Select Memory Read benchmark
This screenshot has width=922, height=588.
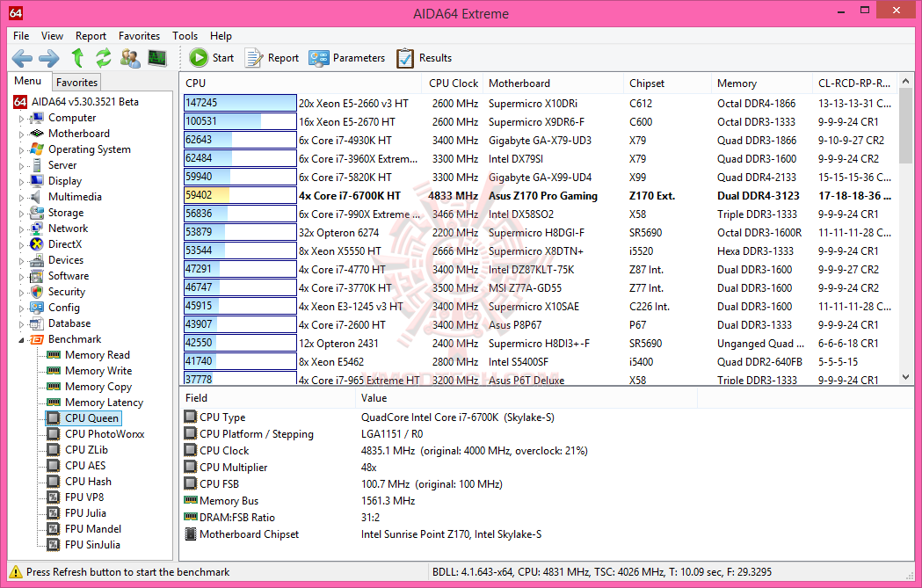tap(98, 355)
